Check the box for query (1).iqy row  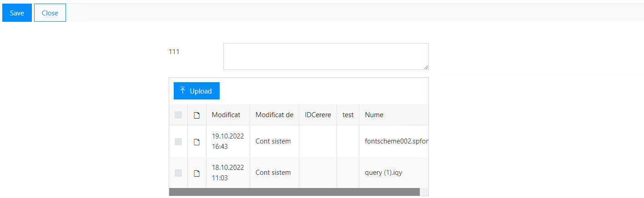point(178,173)
